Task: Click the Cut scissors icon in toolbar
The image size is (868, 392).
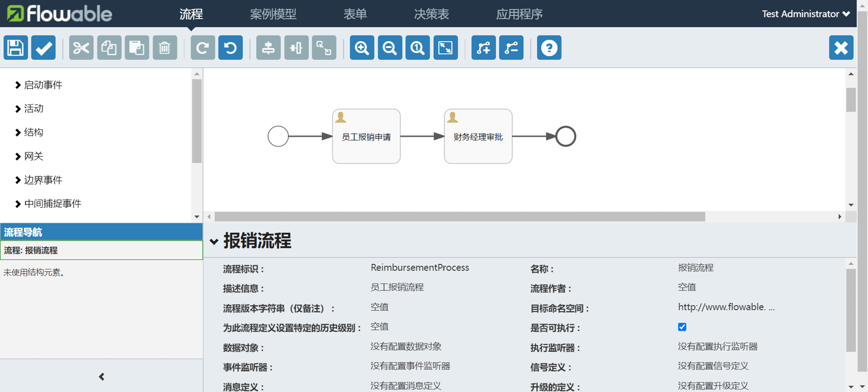Action: click(x=81, y=48)
